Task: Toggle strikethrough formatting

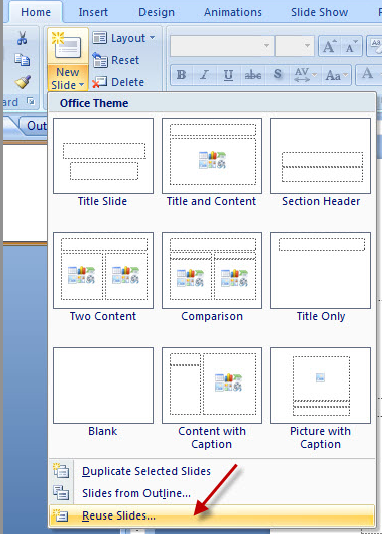Action: pos(253,74)
